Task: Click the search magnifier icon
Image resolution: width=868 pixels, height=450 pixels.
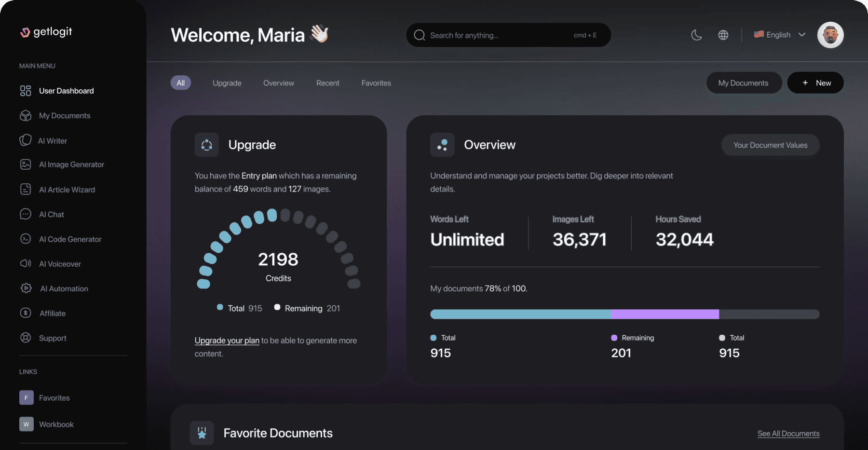Action: [x=420, y=35]
